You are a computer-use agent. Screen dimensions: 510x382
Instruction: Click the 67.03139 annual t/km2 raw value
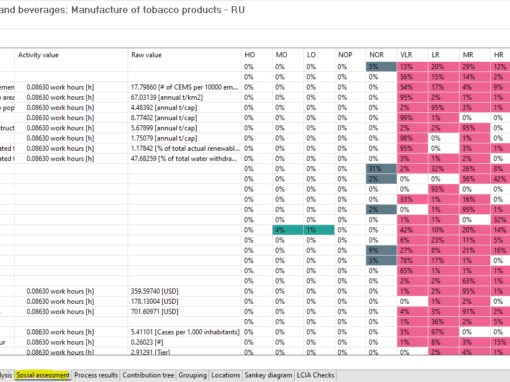pyautogui.click(x=167, y=97)
